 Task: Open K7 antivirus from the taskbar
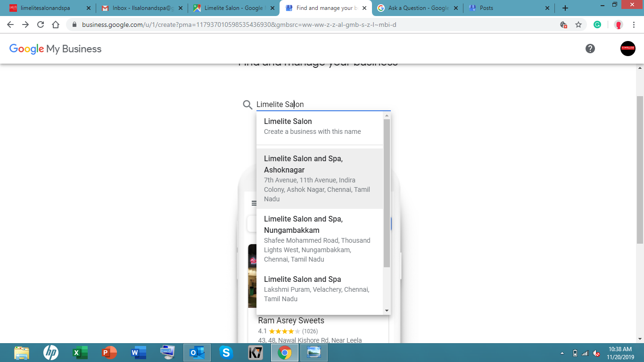256,353
